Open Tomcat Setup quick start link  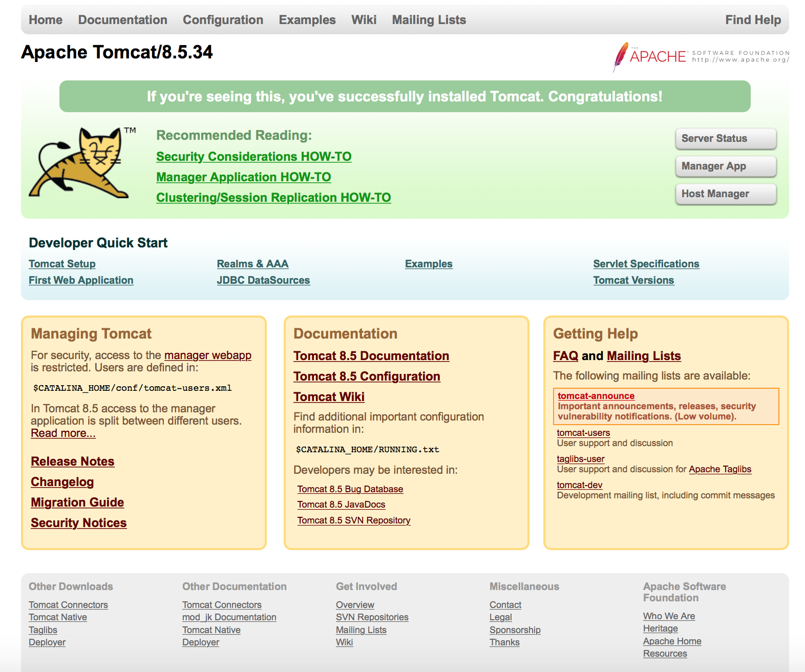point(62,264)
